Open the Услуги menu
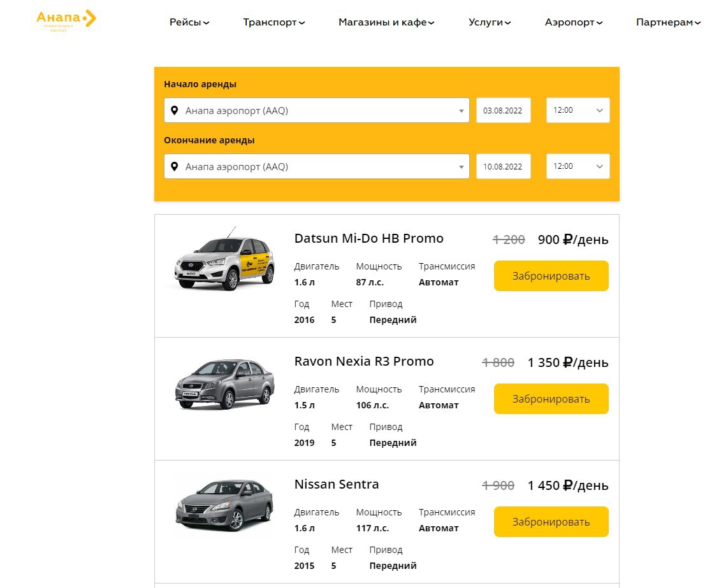Viewport: 721px width, 588px height. tap(490, 22)
